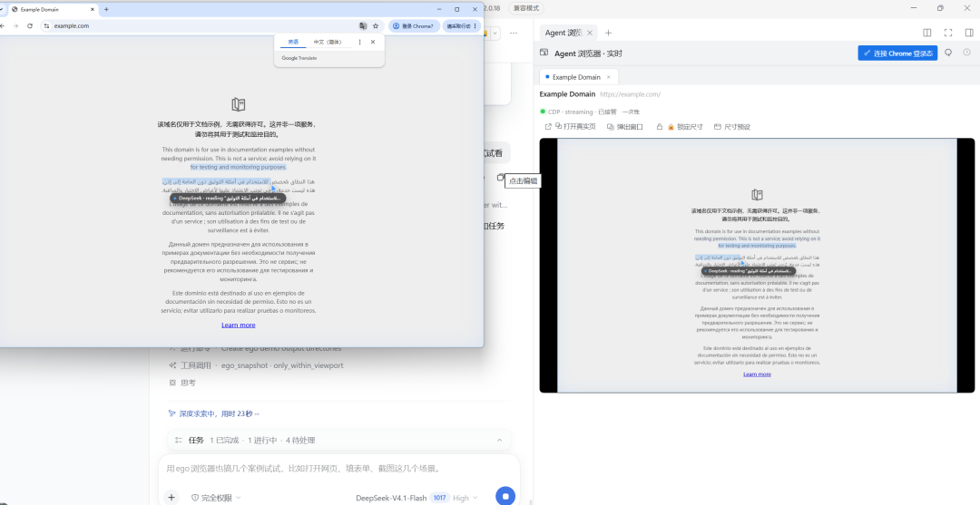This screenshot has width=980, height=505.
Task: Click open-external icon left of 打开真实页
Action: point(548,127)
